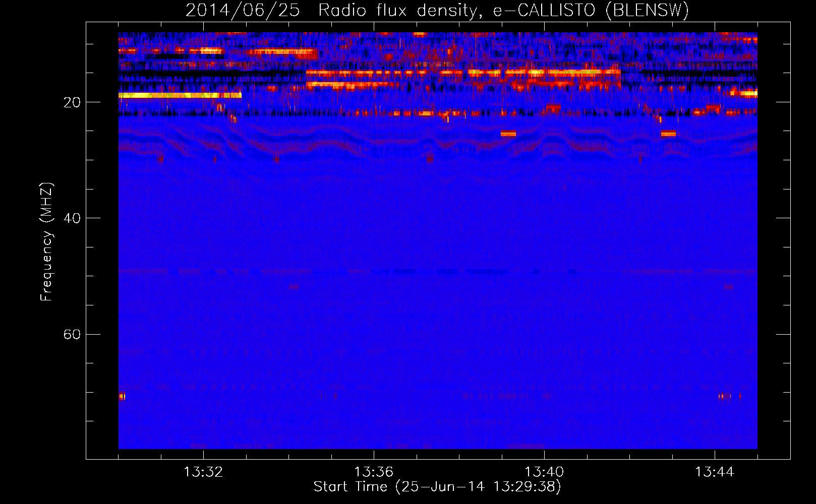Click the 13:36 time tick label
This screenshot has width=816, height=504.
(374, 472)
